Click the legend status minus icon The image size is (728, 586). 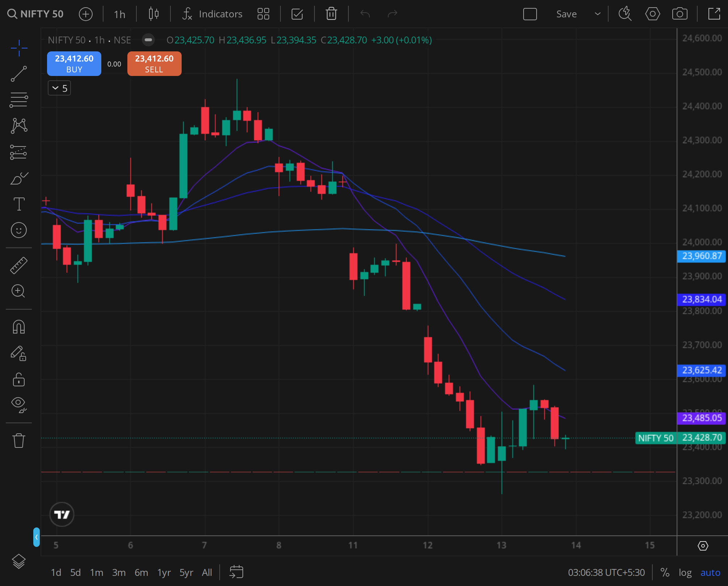148,40
